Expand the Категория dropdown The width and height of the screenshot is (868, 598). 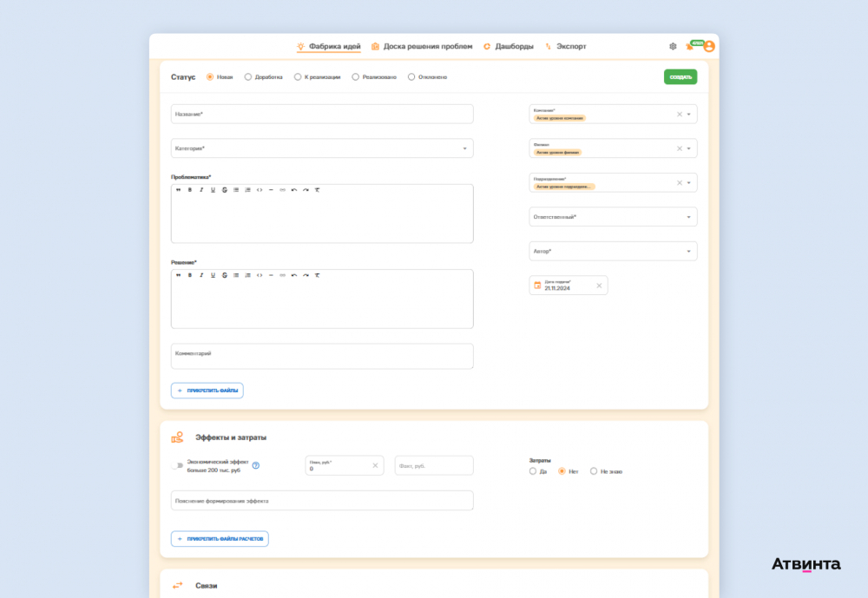(x=322, y=148)
